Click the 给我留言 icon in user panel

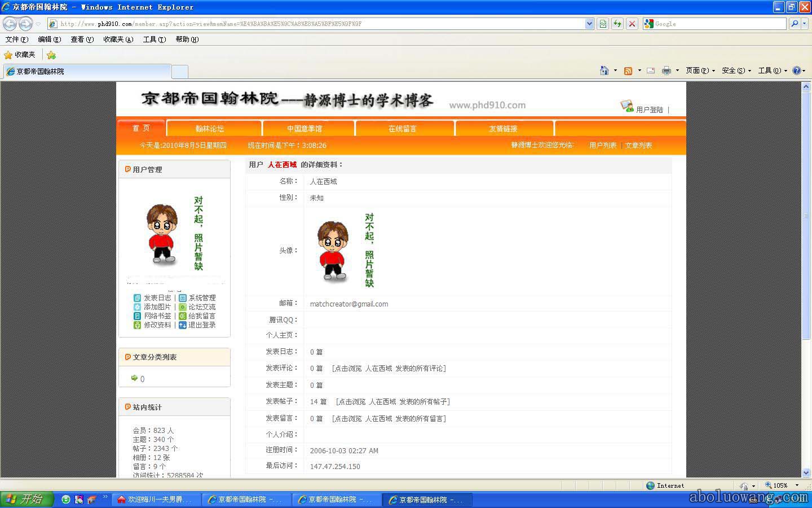pyautogui.click(x=183, y=316)
